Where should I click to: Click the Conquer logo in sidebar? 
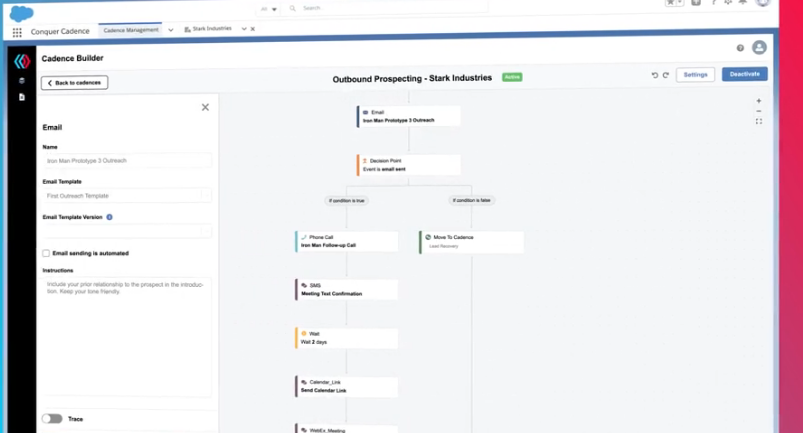21,62
